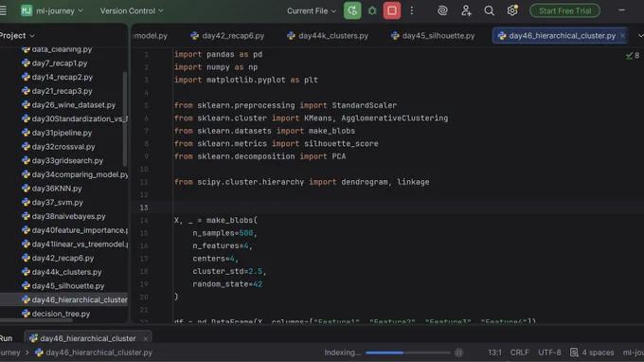The height and width of the screenshot is (362, 644).
Task: Open day38naivebayes.py in the project tree
Action: (x=68, y=216)
